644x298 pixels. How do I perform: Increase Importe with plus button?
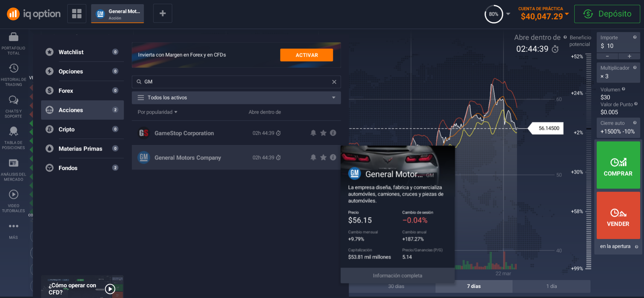point(629,56)
